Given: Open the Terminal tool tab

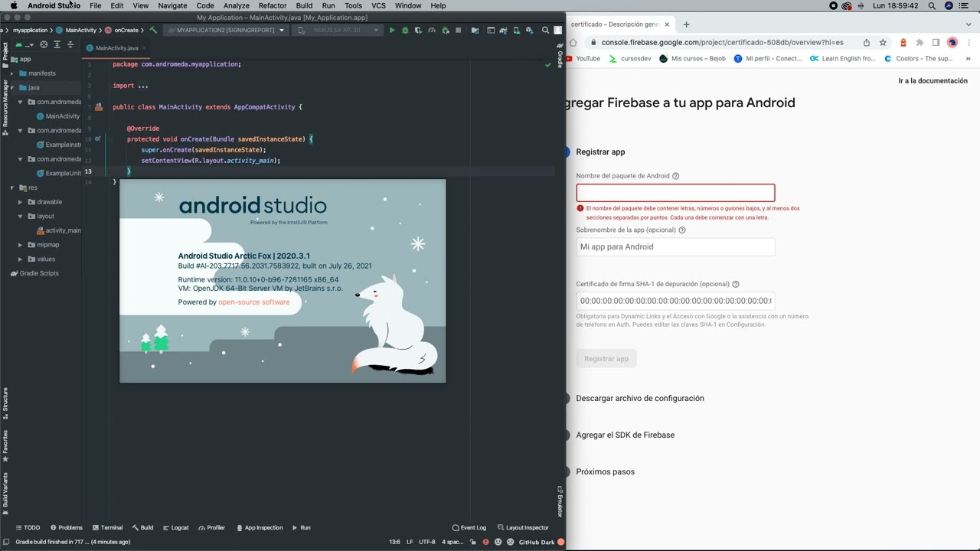Looking at the screenshot, I should pyautogui.click(x=106, y=527).
